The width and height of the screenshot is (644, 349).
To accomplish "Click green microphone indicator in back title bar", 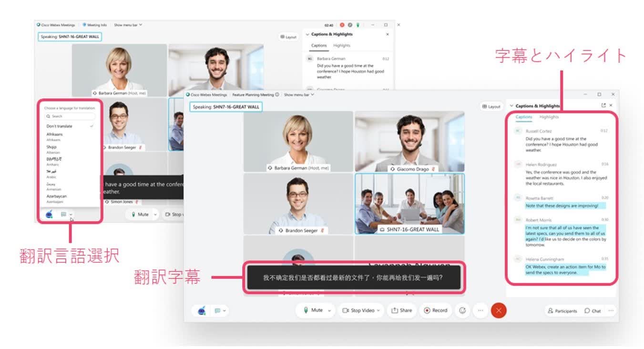I will click(358, 24).
